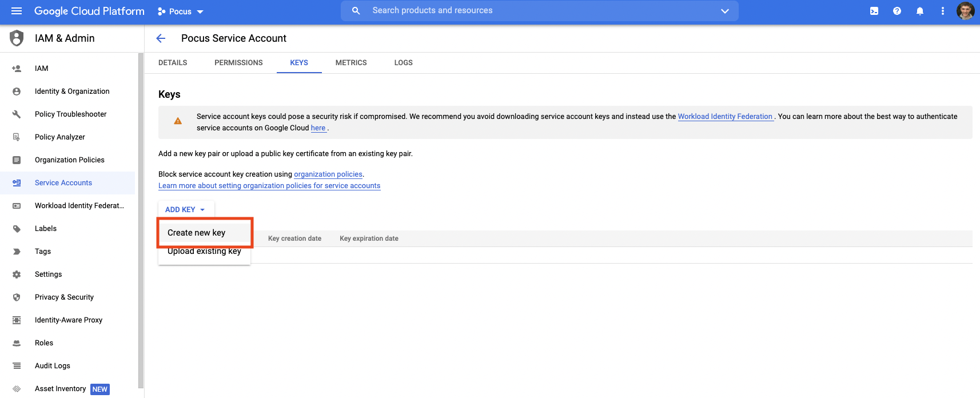Open the three-dot settings menu in header
980x398 pixels.
pyautogui.click(x=943, y=11)
